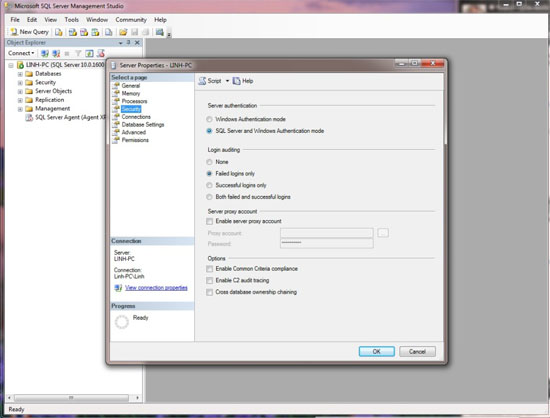The width and height of the screenshot is (550, 418).
Task: Click the Object Explorer horizontal scrollbar thumb
Action: (71, 398)
